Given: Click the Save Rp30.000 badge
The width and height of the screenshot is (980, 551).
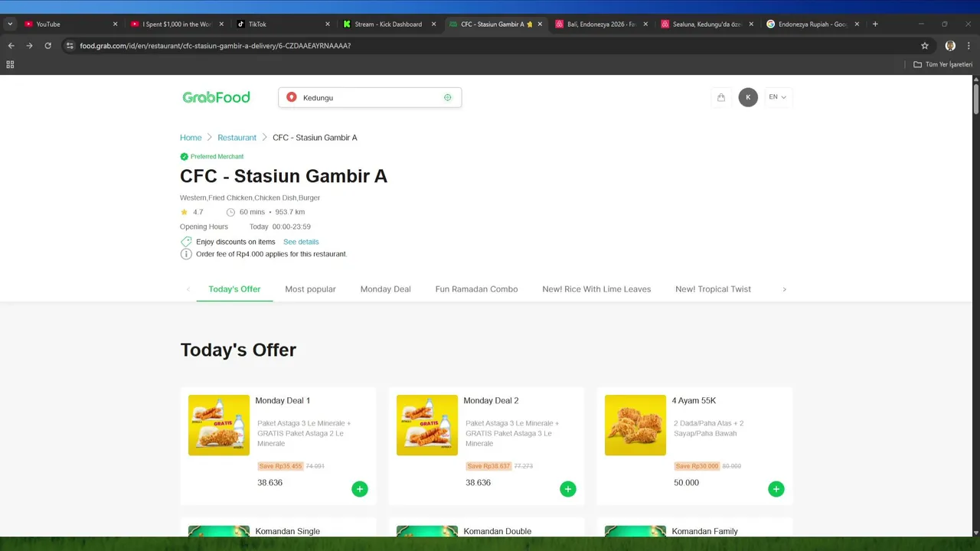Looking at the screenshot, I should [697, 466].
